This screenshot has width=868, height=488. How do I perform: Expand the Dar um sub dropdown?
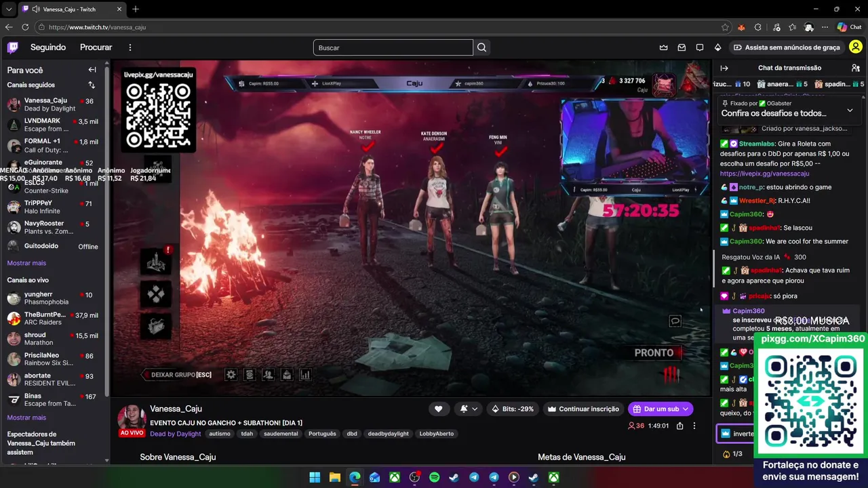point(686,409)
